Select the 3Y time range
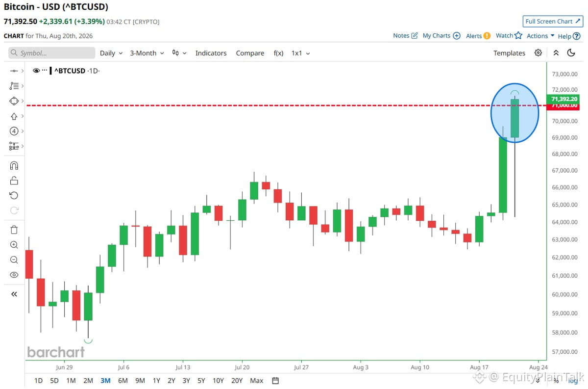This screenshot has width=588, height=389. [x=186, y=381]
